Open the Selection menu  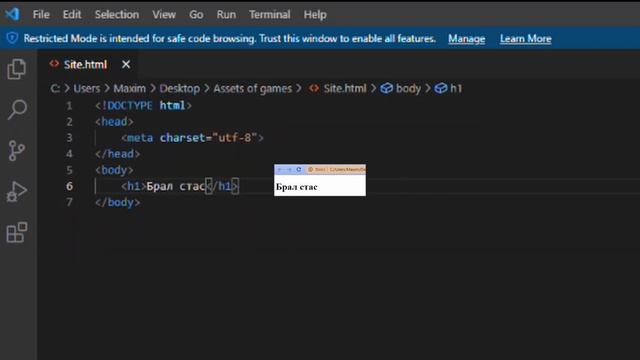tap(117, 15)
